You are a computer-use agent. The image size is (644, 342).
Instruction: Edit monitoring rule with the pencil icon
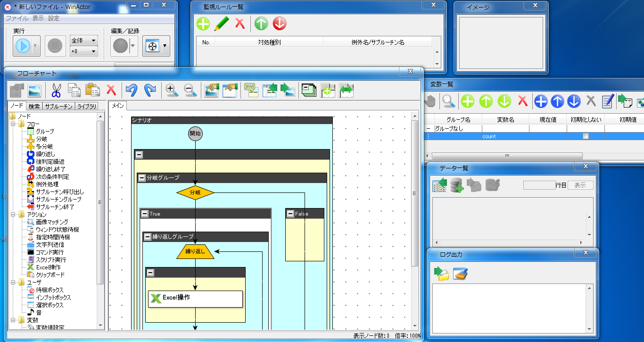222,24
